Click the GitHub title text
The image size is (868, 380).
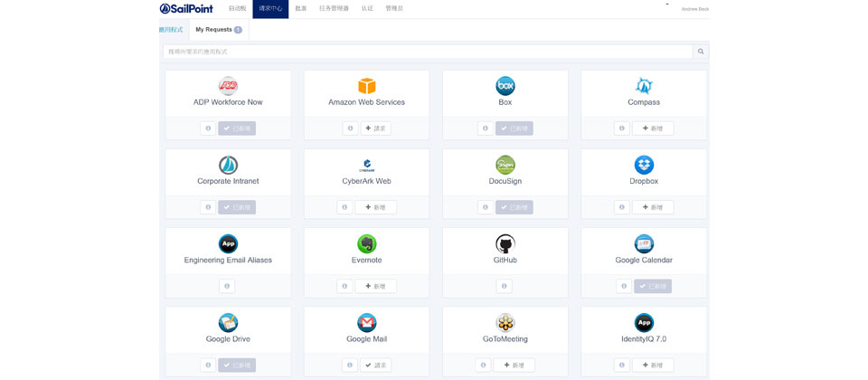coord(505,260)
